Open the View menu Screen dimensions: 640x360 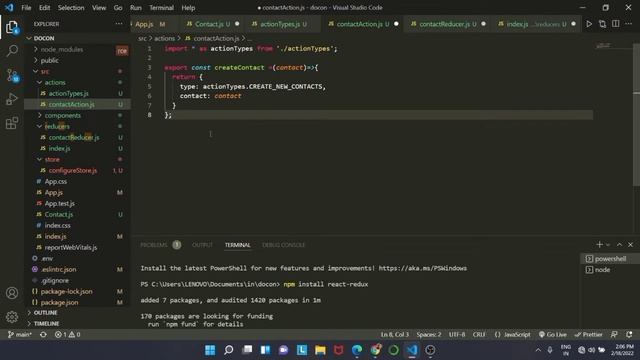coord(99,8)
